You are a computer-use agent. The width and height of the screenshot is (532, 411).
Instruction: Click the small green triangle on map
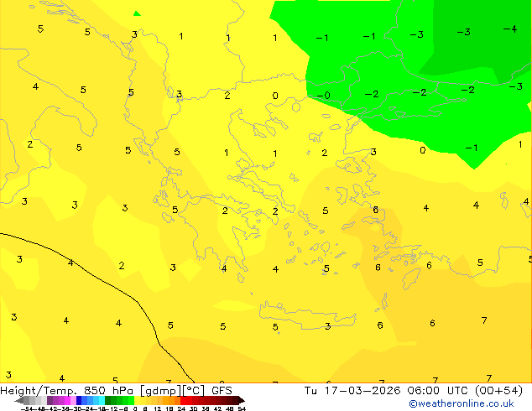pos(137,13)
